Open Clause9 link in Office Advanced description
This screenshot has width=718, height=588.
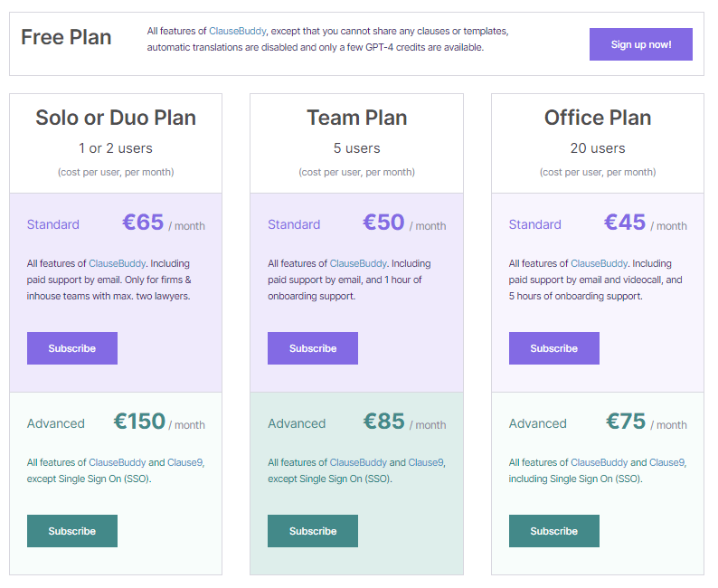(x=666, y=462)
